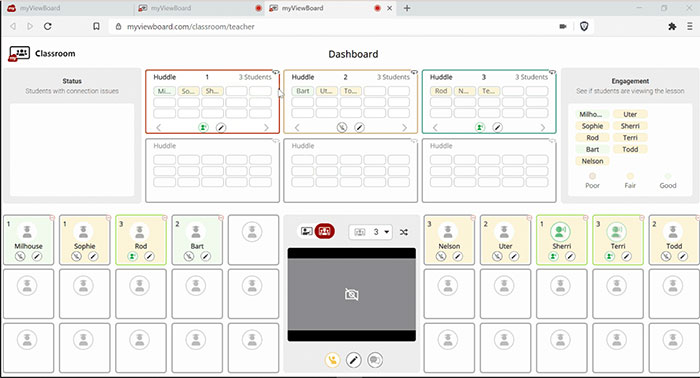The width and height of the screenshot is (700, 378).
Task: Select the Rod chip in Huddle 3
Action: 441,91
